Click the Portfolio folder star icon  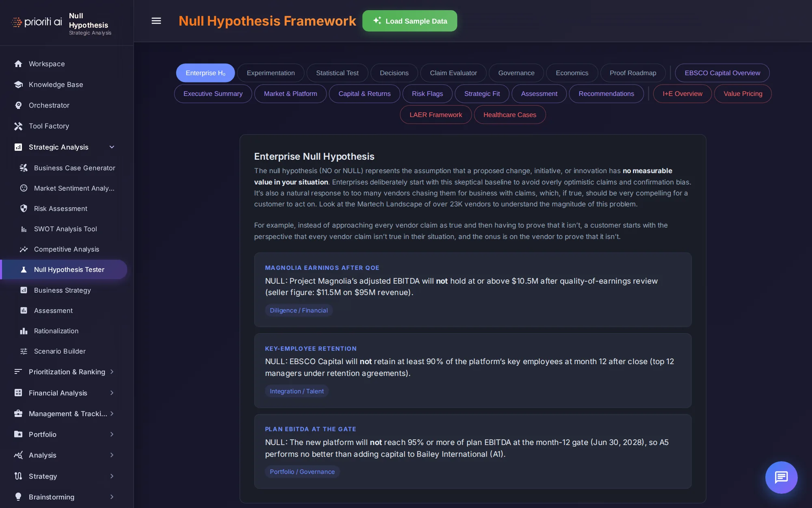[x=18, y=434]
